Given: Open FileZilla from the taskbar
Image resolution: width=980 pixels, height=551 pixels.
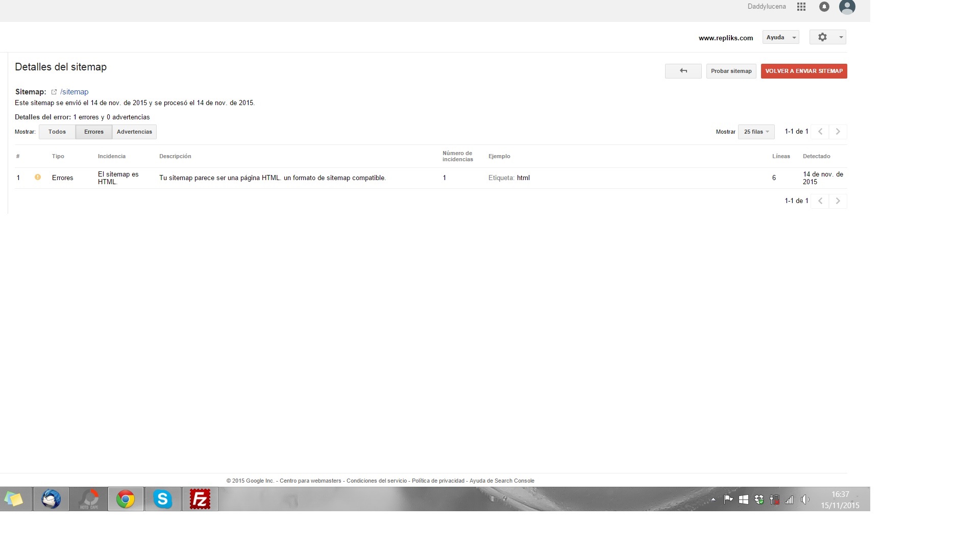Looking at the screenshot, I should tap(200, 499).
